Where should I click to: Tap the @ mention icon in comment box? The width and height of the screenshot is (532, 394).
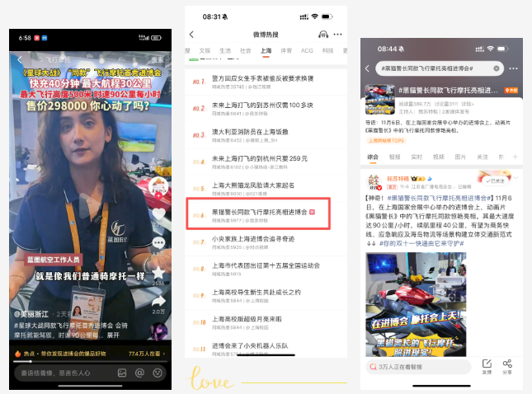pyautogui.click(x=139, y=373)
